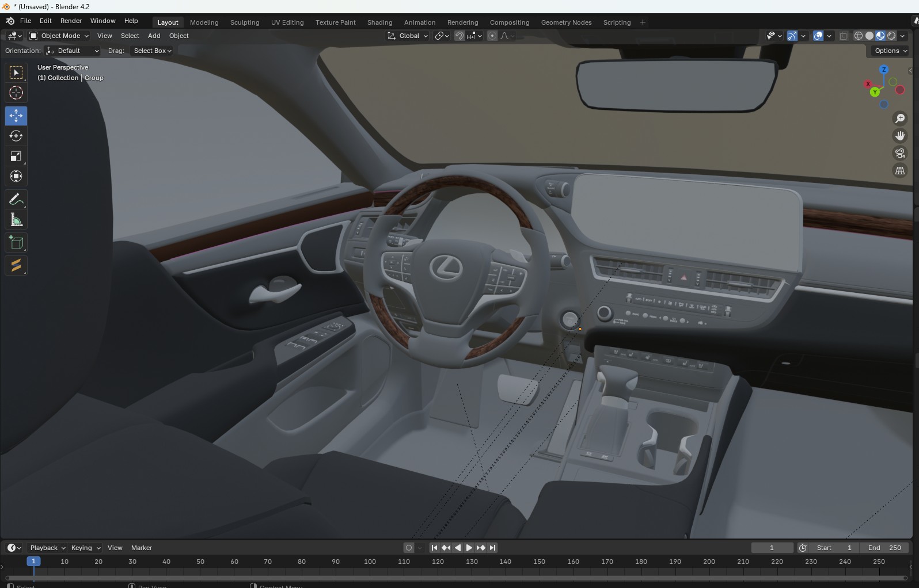Jump to the previous keyframe

pyautogui.click(x=446, y=548)
